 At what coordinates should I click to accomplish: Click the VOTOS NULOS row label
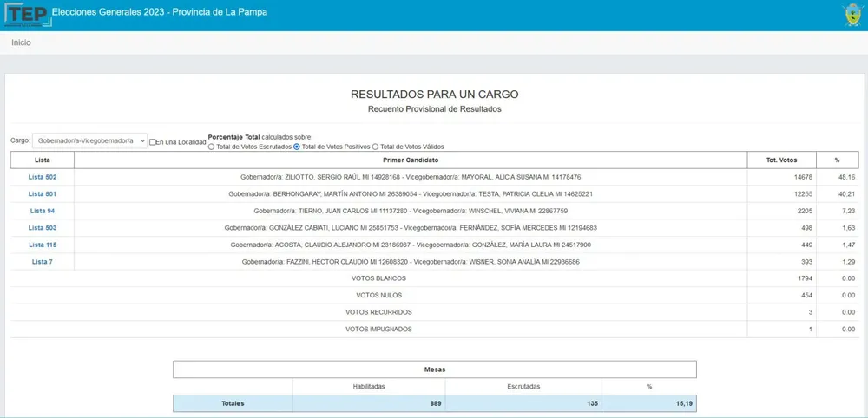(378, 295)
